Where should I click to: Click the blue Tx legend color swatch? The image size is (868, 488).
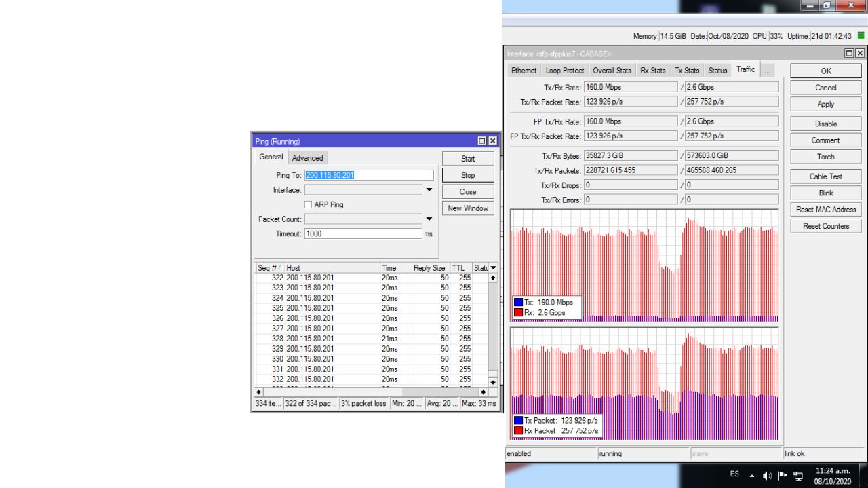518,302
